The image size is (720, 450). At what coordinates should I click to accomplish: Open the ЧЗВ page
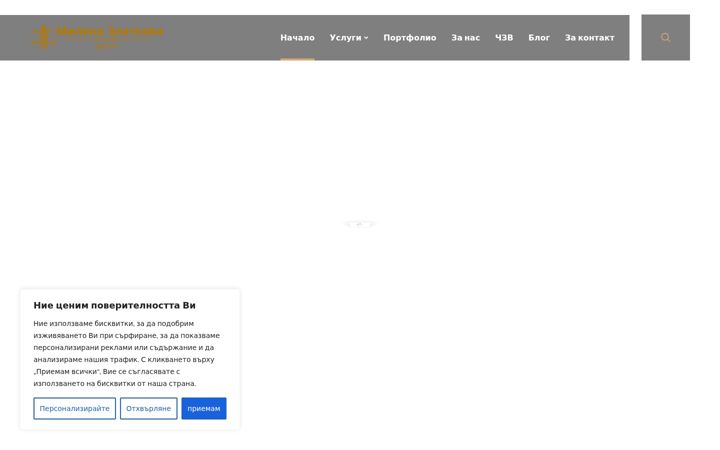[504, 38]
